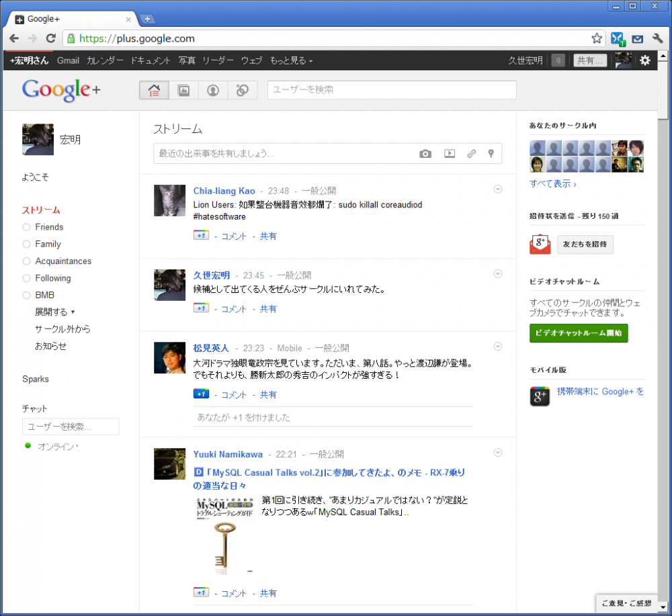The width and height of the screenshot is (672, 616).
Task: Click the ご意見・ご感想 feedback button
Action: 626,603
